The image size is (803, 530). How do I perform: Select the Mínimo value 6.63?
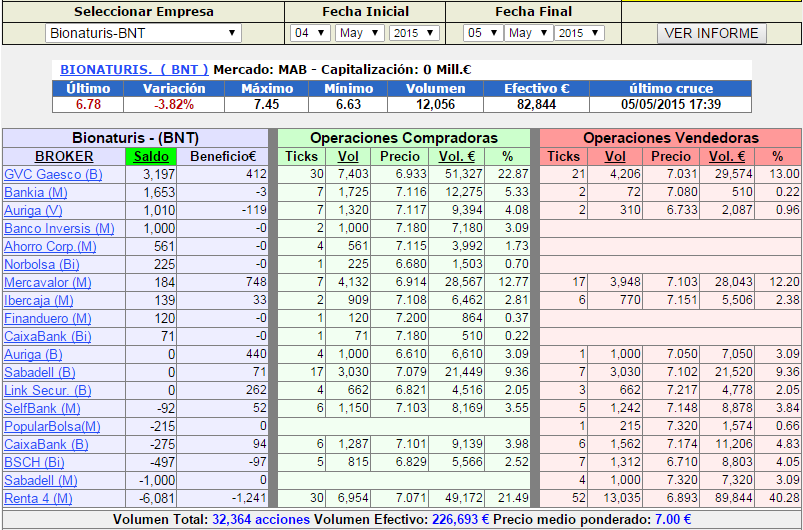tap(348, 104)
